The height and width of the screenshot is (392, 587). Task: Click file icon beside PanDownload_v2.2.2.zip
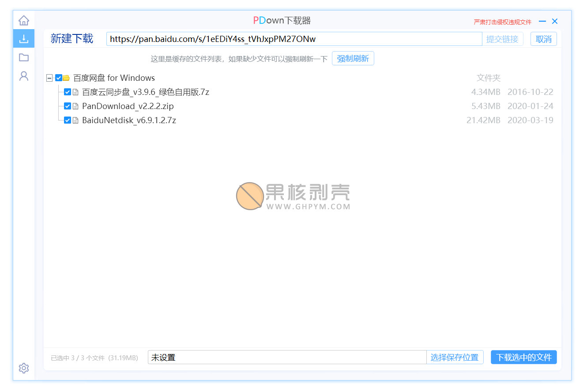pos(75,106)
